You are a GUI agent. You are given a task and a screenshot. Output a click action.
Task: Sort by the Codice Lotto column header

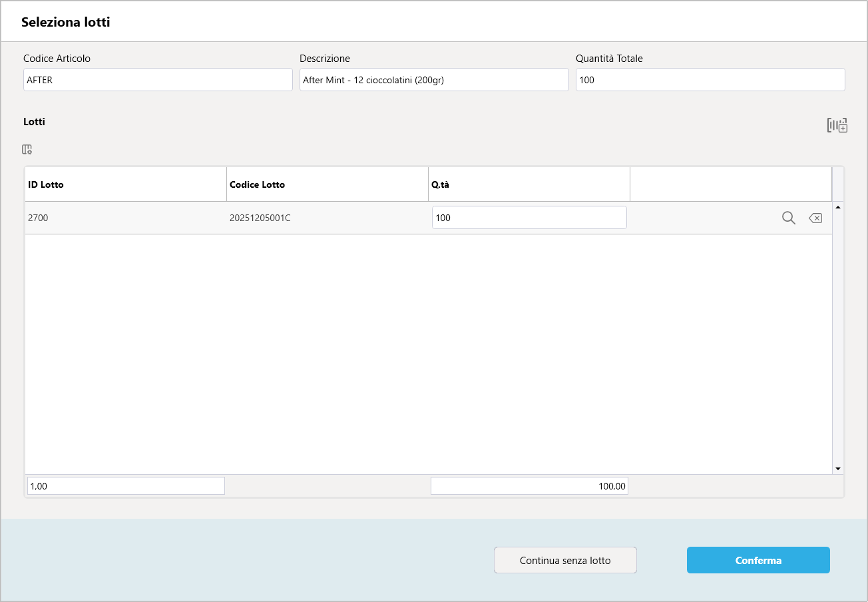point(327,184)
